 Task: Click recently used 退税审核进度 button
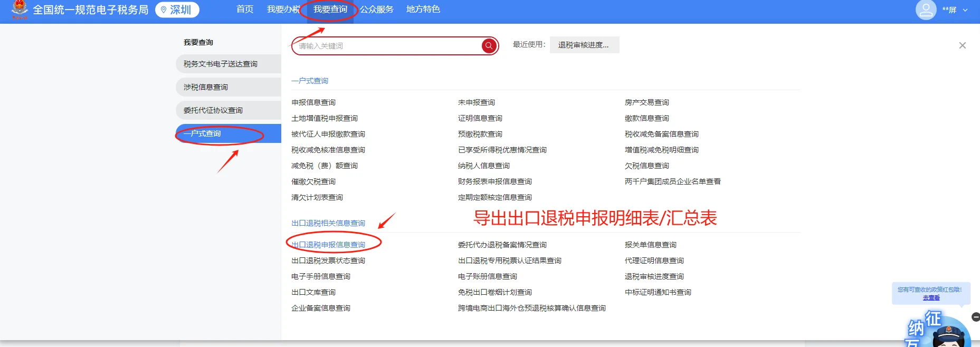coord(584,45)
